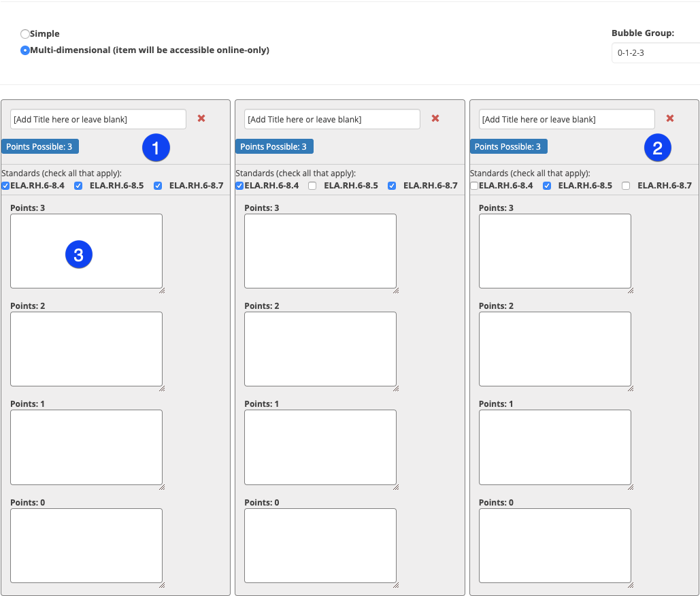Click the Points: 1 box in first dimension
700x596 pixels.
coord(86,447)
